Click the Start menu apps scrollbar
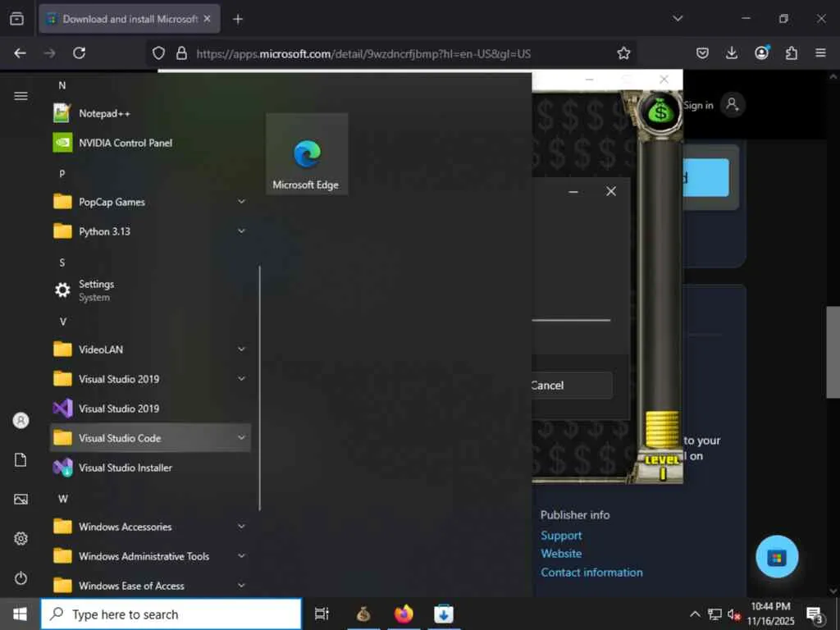 pos(260,388)
